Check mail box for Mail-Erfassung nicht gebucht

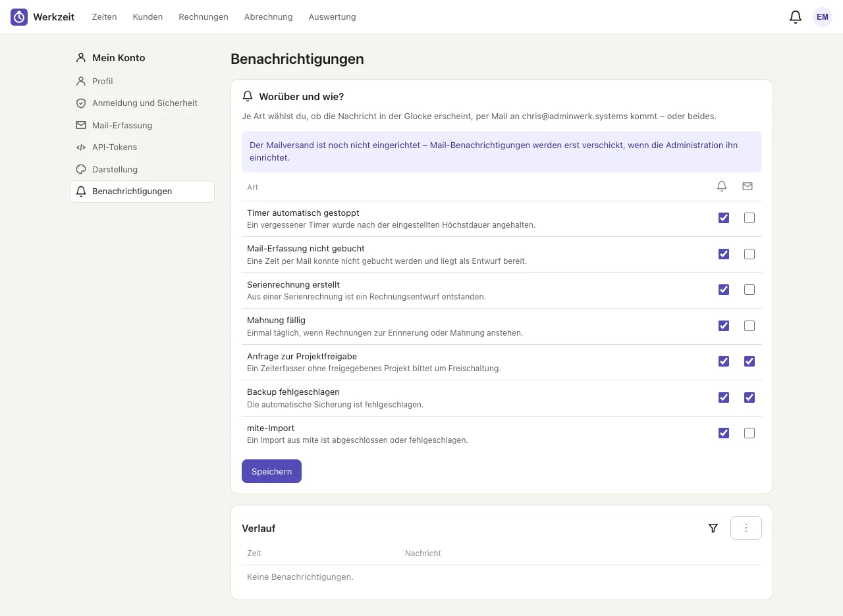[749, 254]
